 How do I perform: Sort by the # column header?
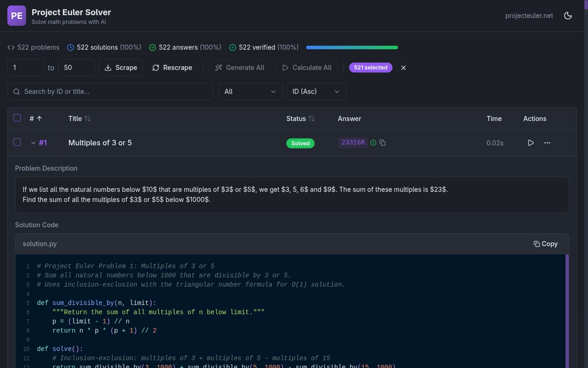pos(36,119)
